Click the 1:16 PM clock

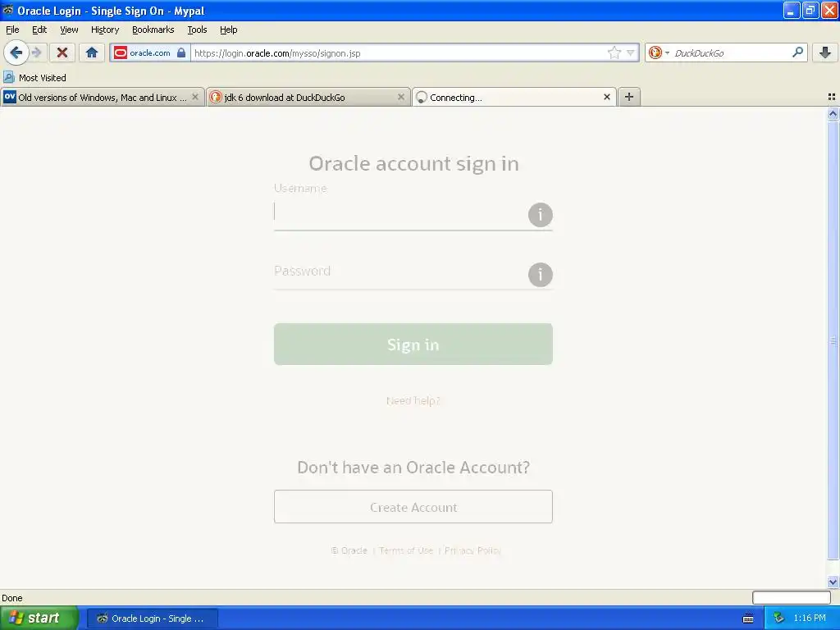point(810,618)
